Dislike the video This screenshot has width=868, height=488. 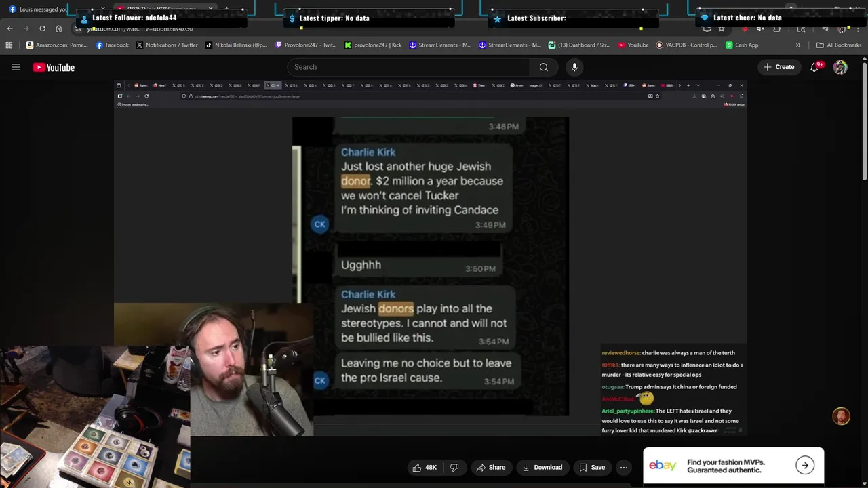tap(454, 467)
